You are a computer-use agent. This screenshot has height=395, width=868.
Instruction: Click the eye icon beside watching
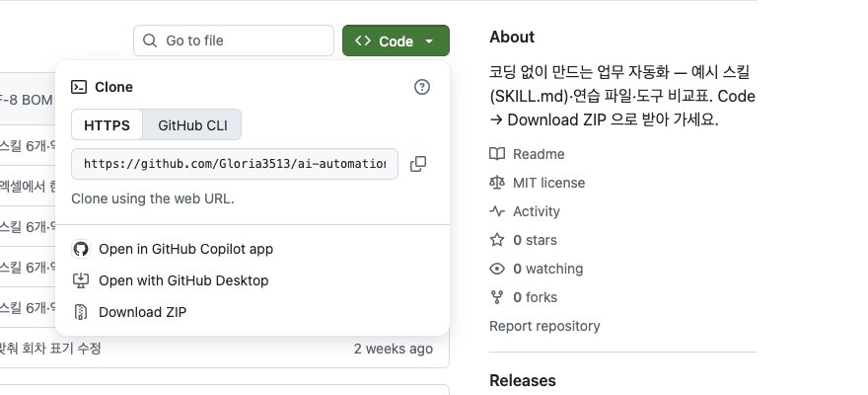click(x=497, y=269)
